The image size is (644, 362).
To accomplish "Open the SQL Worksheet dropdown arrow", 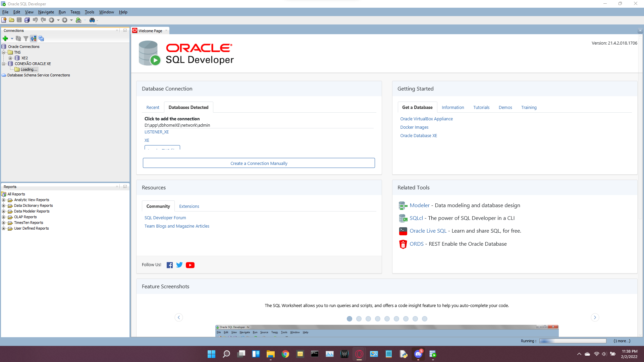I will (x=85, y=20).
